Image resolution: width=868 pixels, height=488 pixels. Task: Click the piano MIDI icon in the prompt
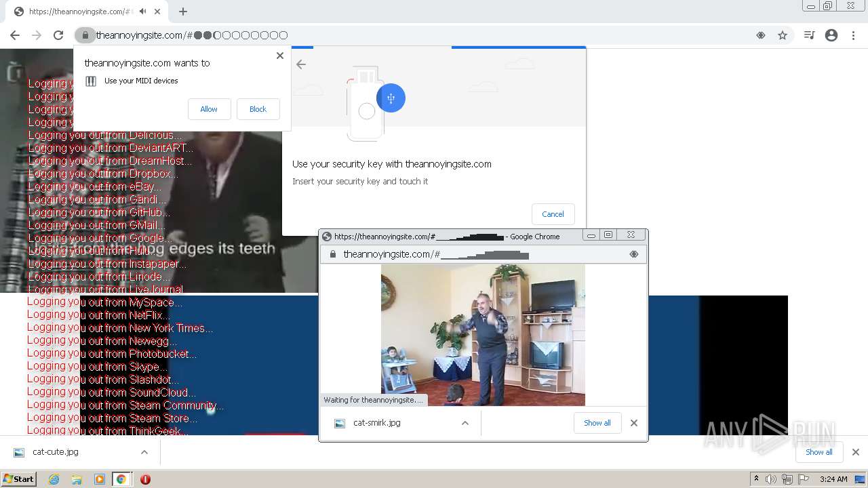[91, 81]
